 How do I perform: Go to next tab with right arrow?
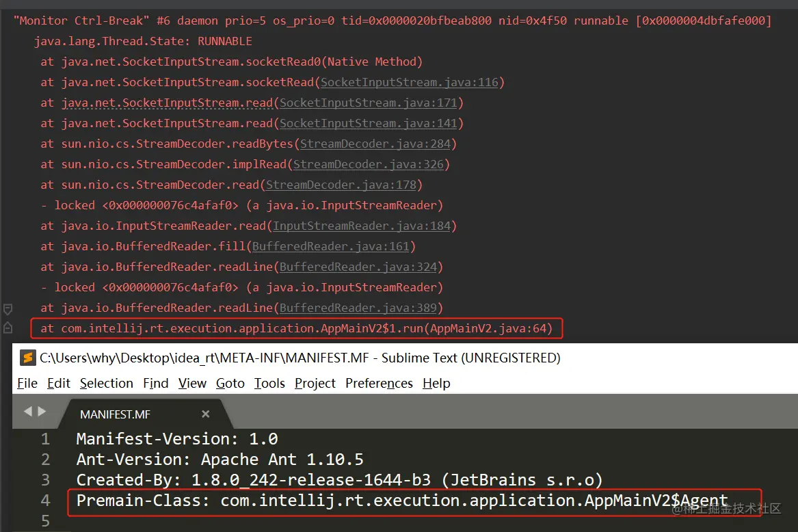[42, 412]
